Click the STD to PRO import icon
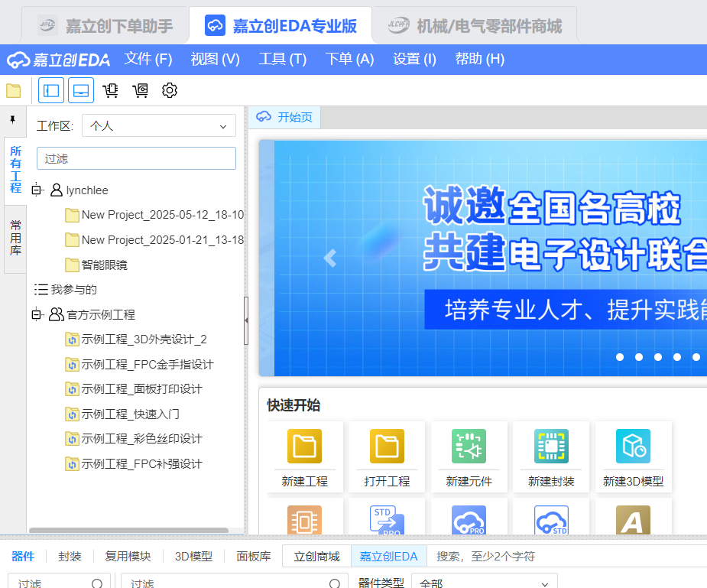This screenshot has width=707, height=588. pos(387,520)
